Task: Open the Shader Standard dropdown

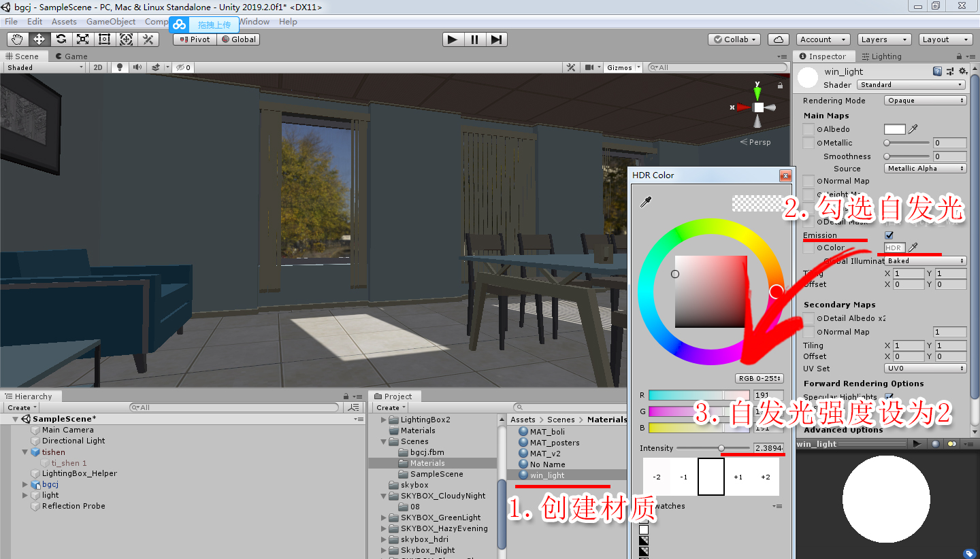Action: 911,85
